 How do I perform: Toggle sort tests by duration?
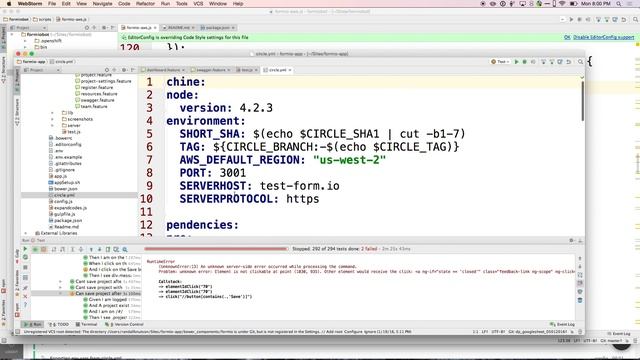tap(62, 249)
